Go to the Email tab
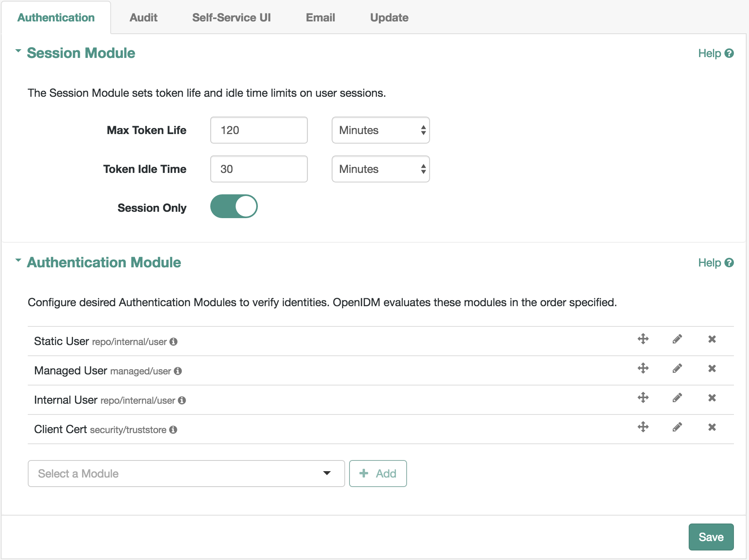Viewport: 749px width, 560px height. click(321, 17)
